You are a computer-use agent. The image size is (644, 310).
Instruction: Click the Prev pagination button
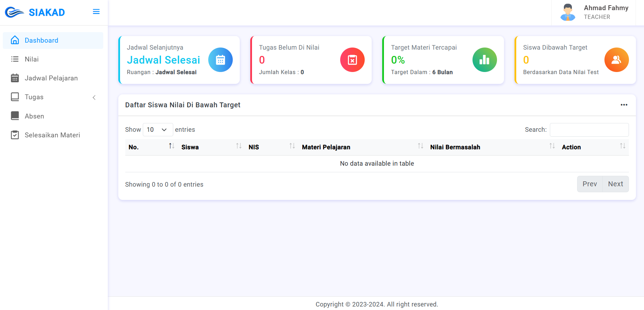(589, 184)
